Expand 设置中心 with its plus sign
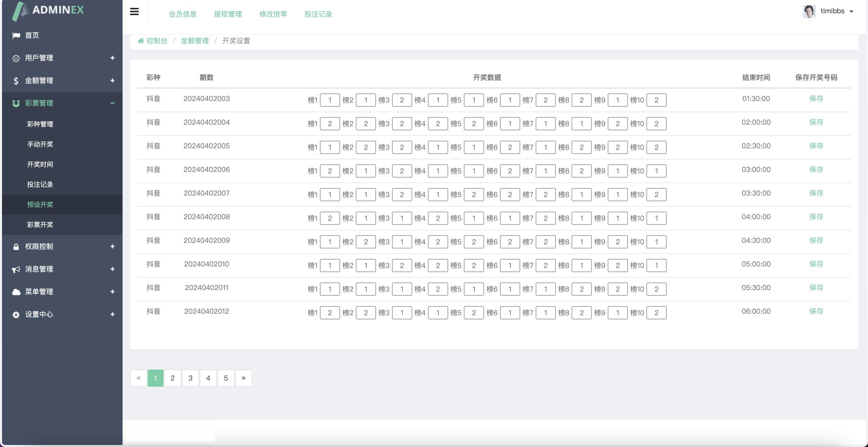This screenshot has width=868, height=447. 112,315
